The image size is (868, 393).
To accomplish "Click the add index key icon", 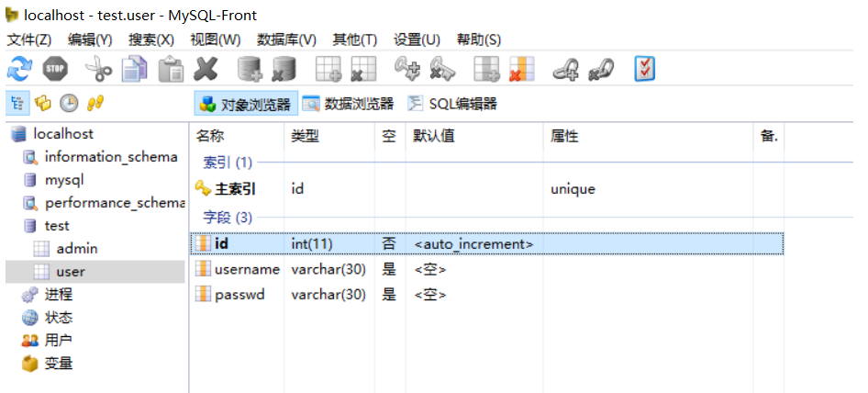I will (x=406, y=68).
